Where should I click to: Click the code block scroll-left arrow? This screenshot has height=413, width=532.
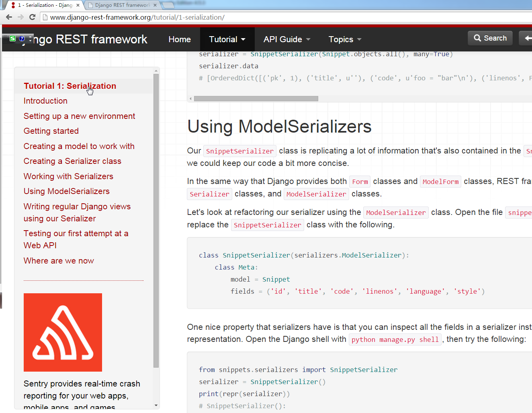tap(190, 98)
